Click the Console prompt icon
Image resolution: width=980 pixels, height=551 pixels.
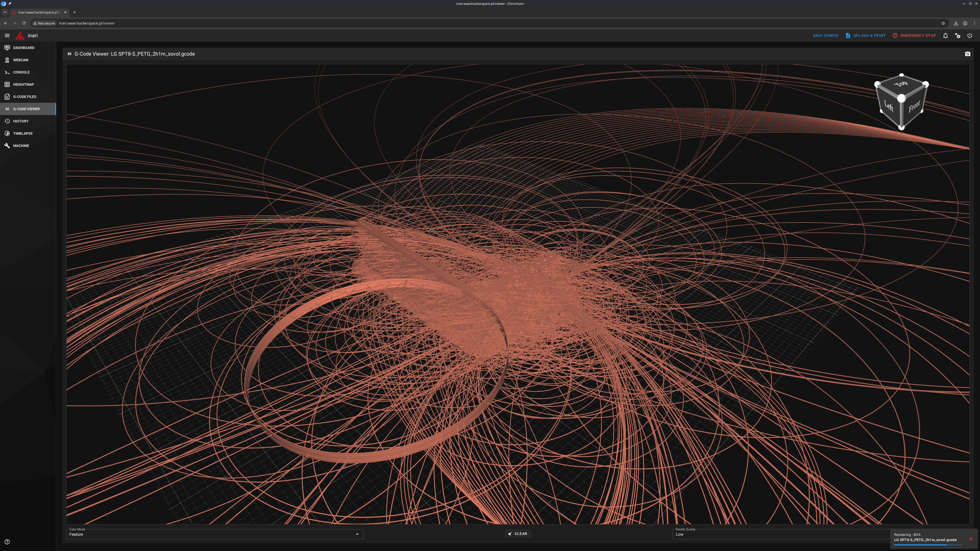point(7,72)
